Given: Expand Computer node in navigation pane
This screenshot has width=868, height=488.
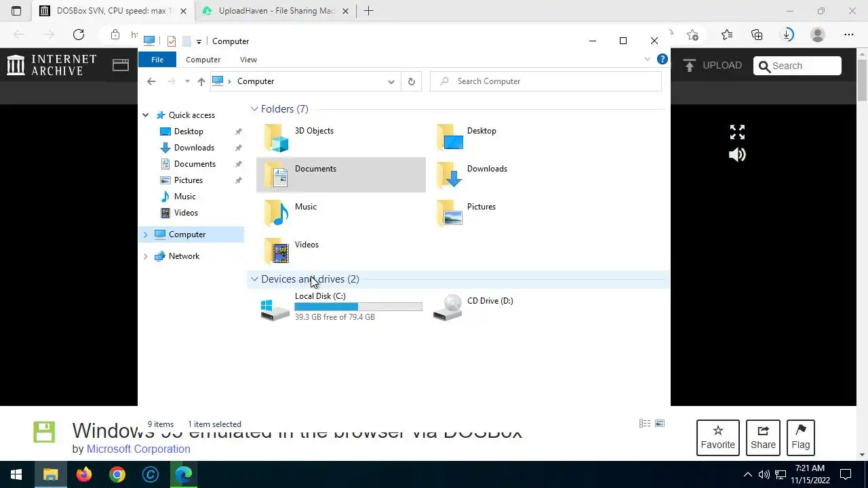Looking at the screenshot, I should click(145, 235).
